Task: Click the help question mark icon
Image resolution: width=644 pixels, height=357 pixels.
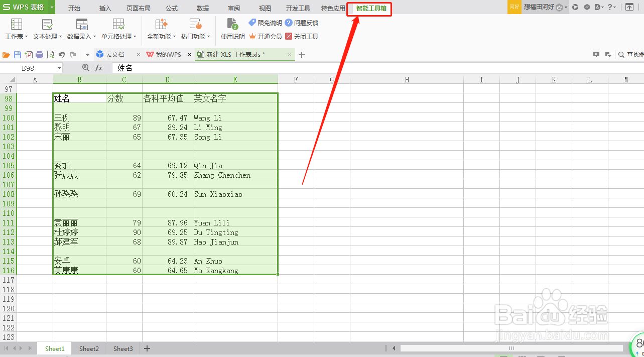Action: click(610, 7)
